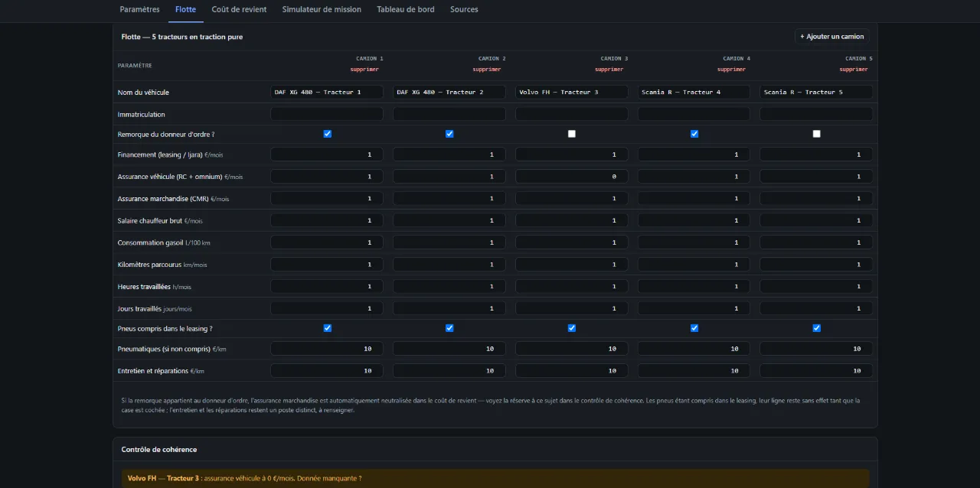The width and height of the screenshot is (980, 488).
Task: Click supprimer under Camion 2
Action: [x=487, y=70]
